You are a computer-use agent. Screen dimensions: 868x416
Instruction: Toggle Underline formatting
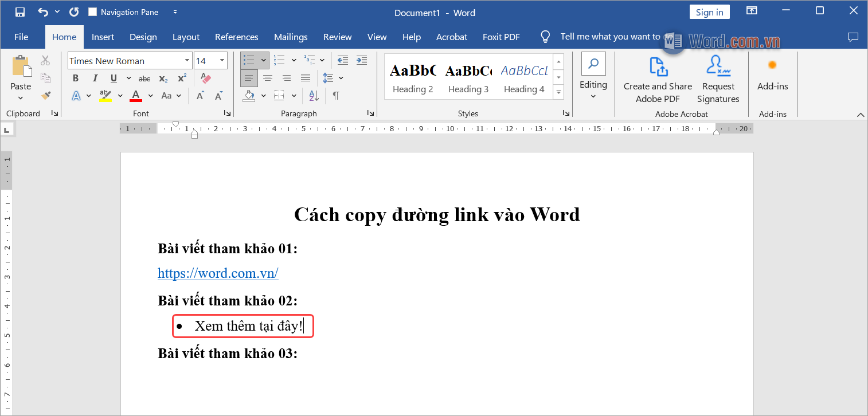114,79
